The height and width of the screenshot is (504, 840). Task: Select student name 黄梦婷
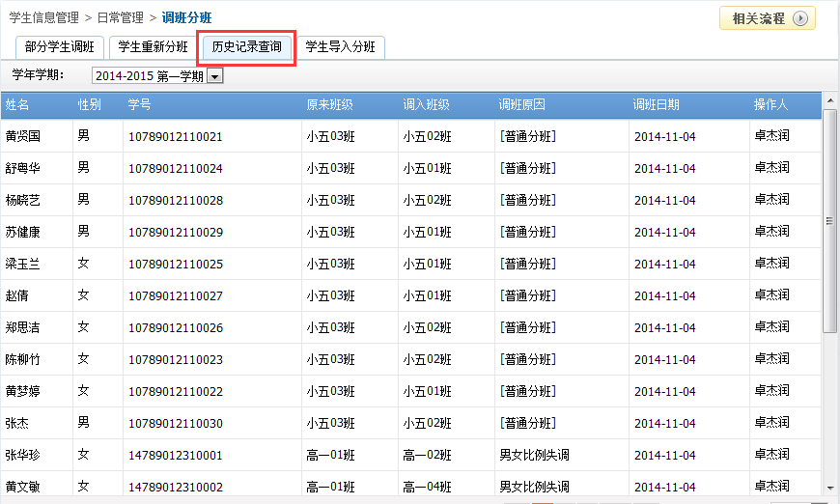tap(23, 391)
